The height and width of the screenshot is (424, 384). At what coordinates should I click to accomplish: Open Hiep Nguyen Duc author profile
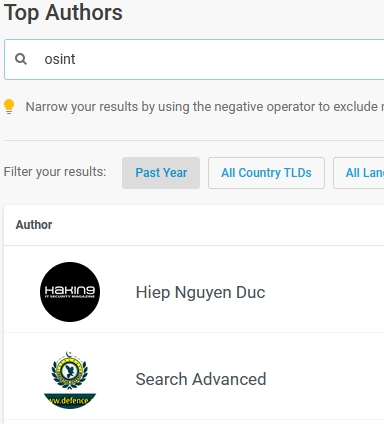pyautogui.click(x=200, y=292)
